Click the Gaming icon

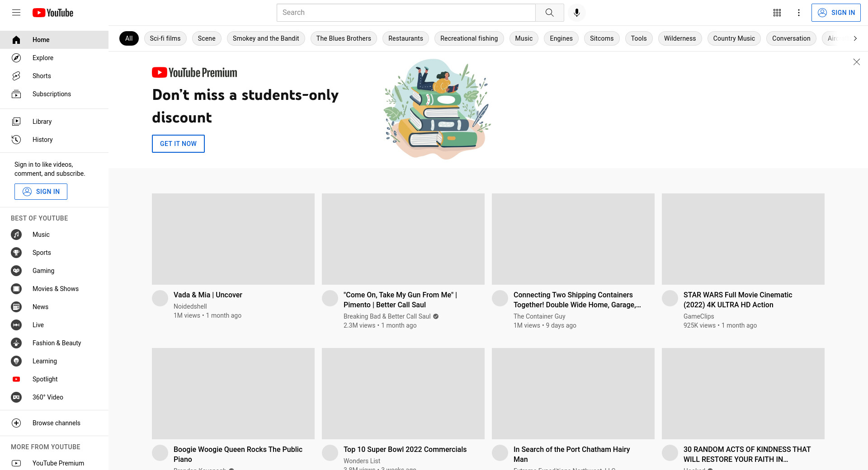[x=16, y=271]
